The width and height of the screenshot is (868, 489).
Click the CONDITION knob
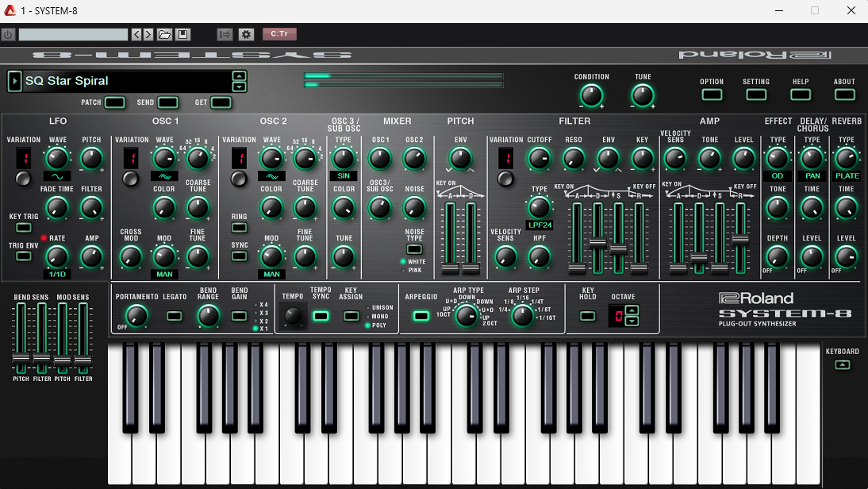click(x=591, y=95)
